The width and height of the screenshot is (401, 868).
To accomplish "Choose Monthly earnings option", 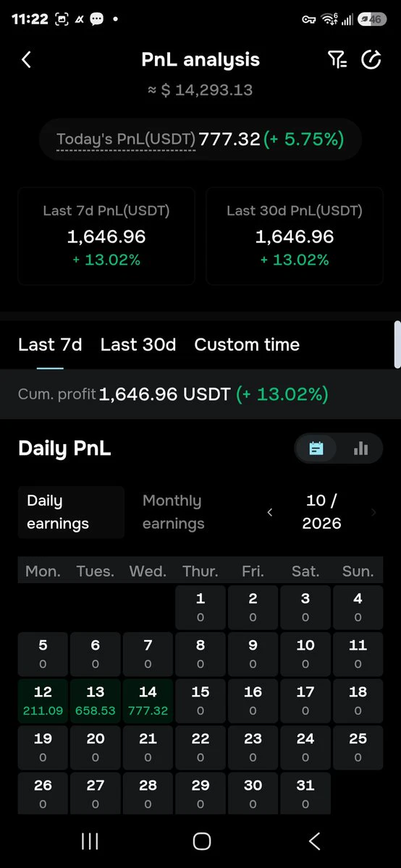I will point(174,512).
